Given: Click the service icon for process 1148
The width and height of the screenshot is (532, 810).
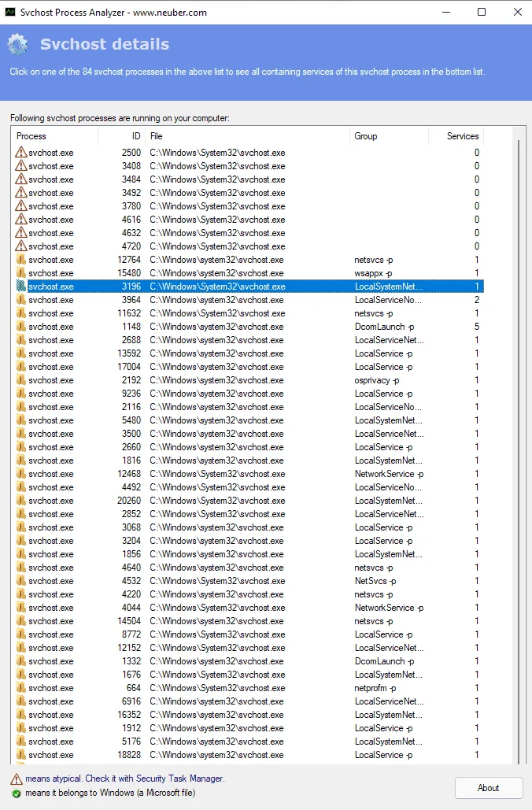Looking at the screenshot, I should coord(20,327).
